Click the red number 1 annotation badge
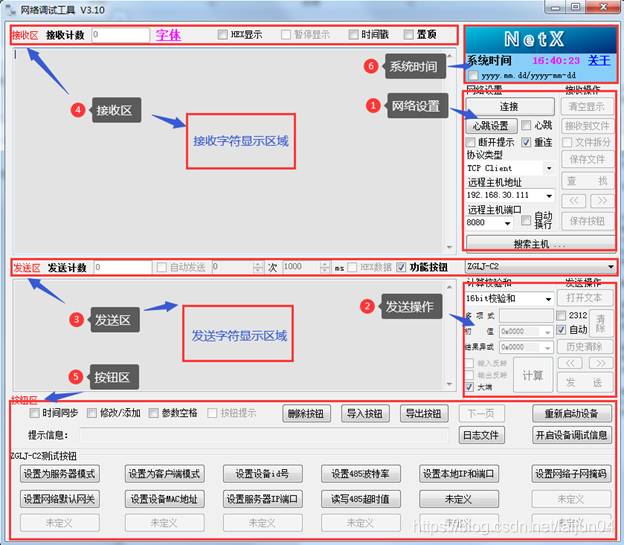624x545 pixels. pos(374,105)
